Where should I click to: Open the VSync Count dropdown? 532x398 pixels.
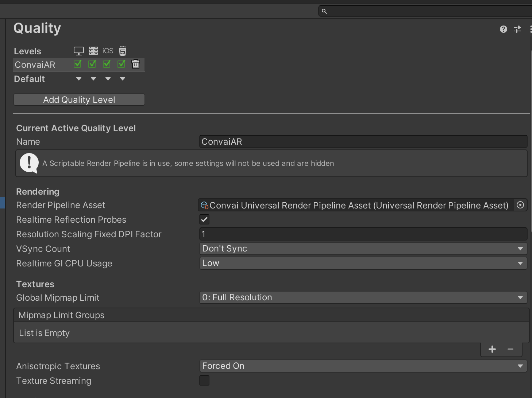(x=363, y=249)
